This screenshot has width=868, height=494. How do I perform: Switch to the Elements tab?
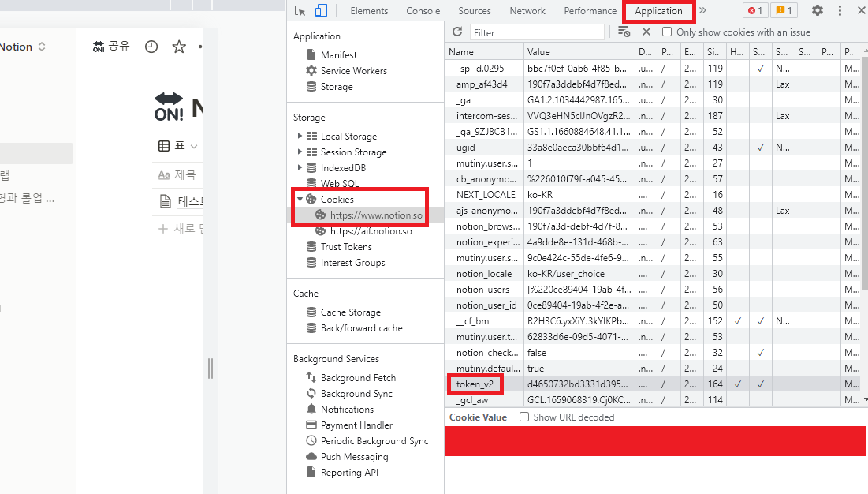click(x=369, y=10)
